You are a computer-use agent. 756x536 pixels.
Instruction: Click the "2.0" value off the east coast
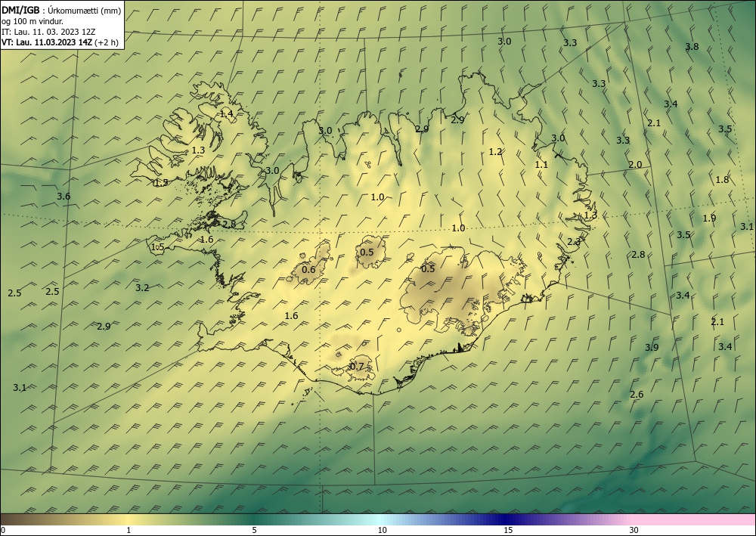click(x=635, y=165)
